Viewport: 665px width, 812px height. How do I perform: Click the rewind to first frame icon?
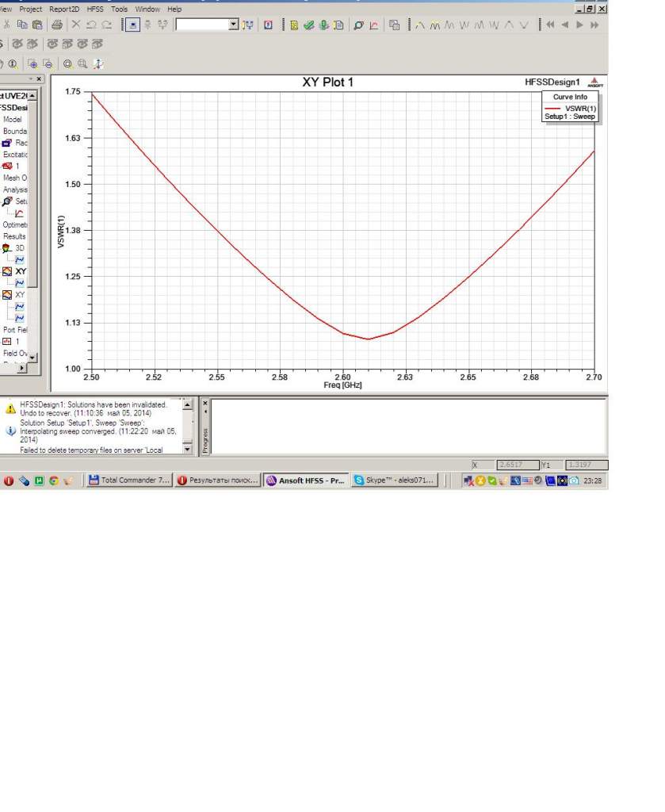[x=549, y=25]
